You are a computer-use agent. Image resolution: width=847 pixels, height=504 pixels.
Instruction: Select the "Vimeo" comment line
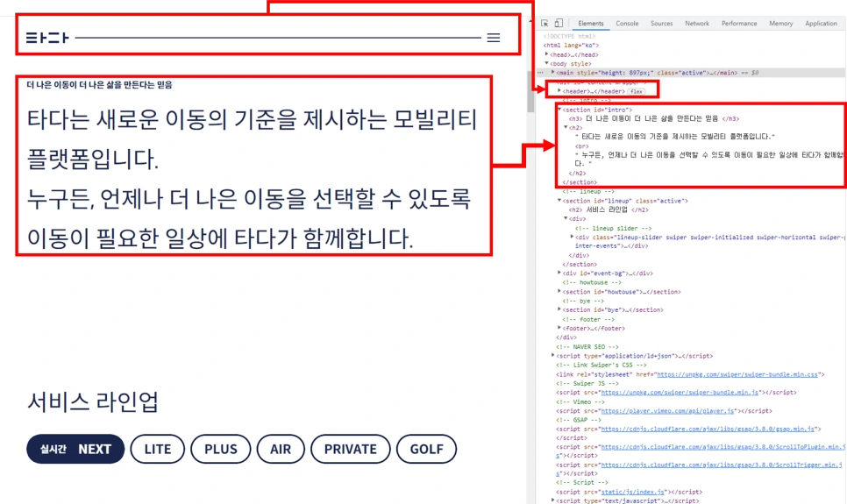tap(579, 401)
